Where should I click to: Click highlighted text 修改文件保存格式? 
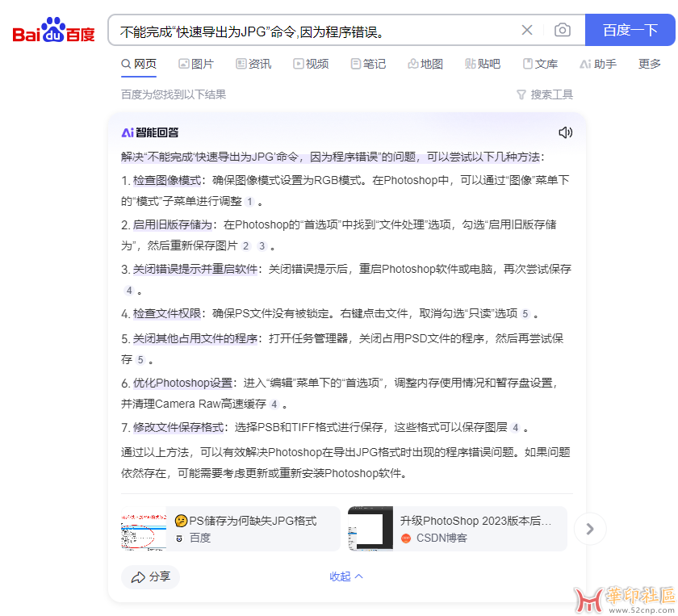(178, 427)
